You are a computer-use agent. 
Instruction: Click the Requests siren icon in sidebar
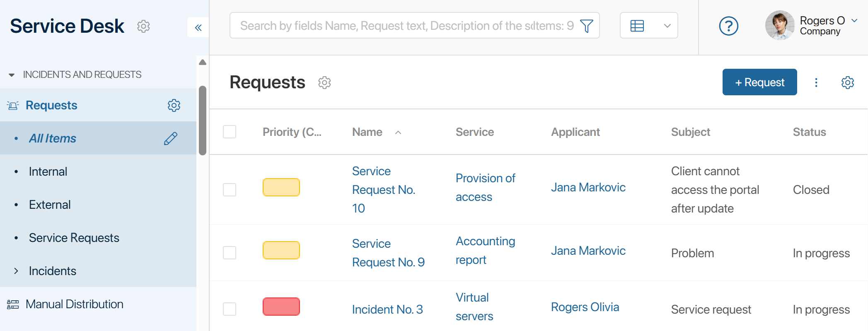click(x=13, y=106)
